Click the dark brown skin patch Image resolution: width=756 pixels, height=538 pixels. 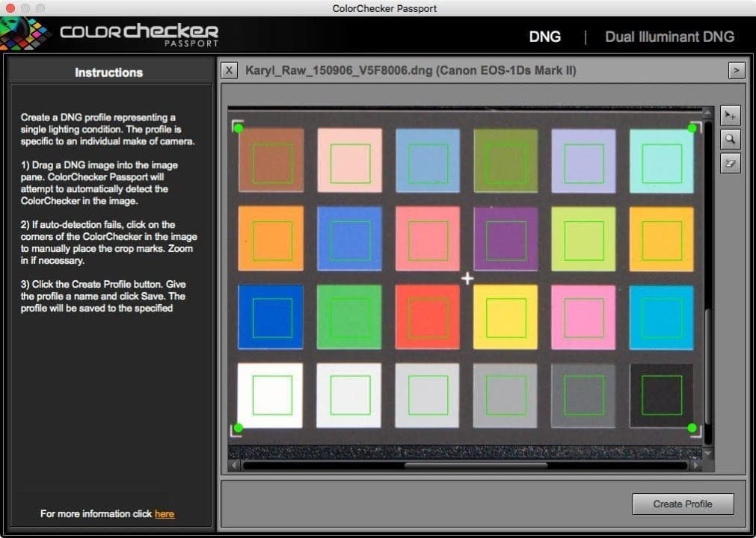coord(271,161)
